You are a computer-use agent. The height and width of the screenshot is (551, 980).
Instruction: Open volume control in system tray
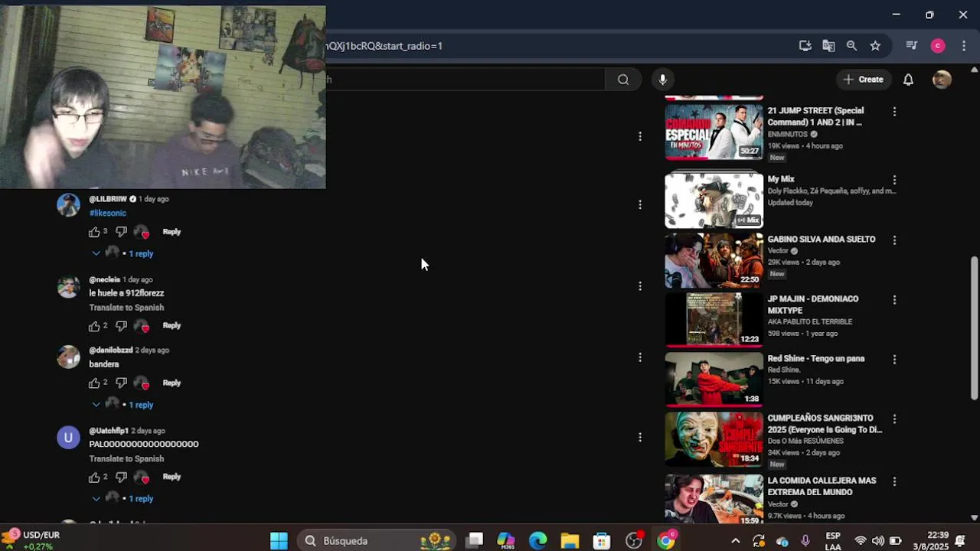click(x=877, y=541)
